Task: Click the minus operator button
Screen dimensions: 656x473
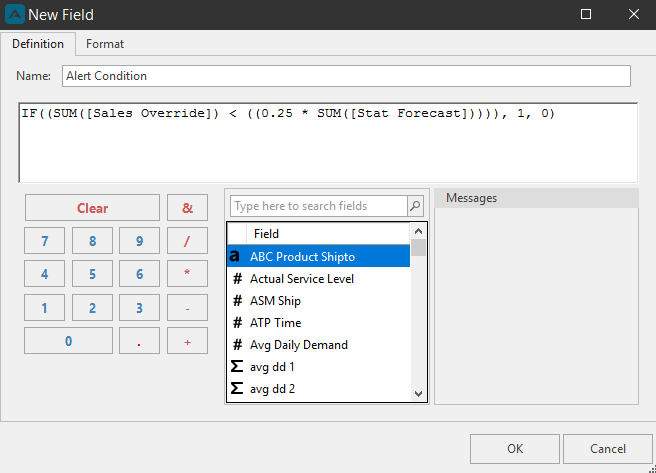Action: (x=187, y=308)
